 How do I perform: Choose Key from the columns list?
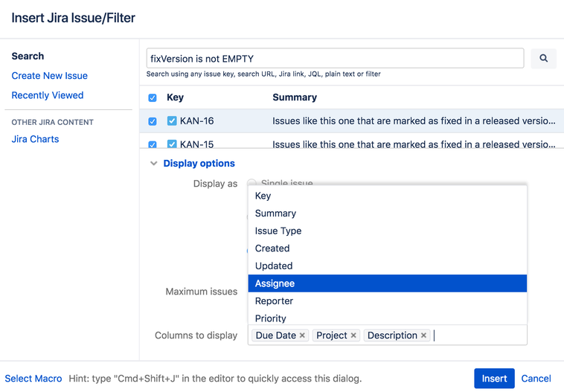(388, 196)
